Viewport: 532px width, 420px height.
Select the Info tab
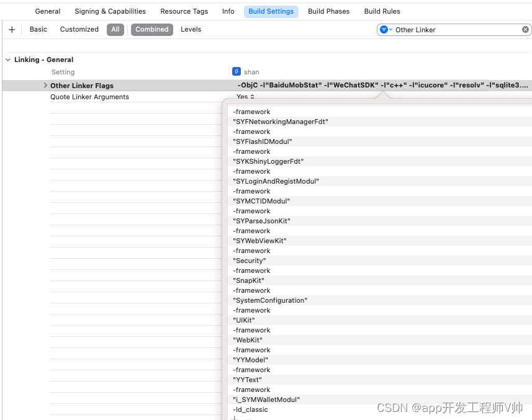tap(228, 11)
